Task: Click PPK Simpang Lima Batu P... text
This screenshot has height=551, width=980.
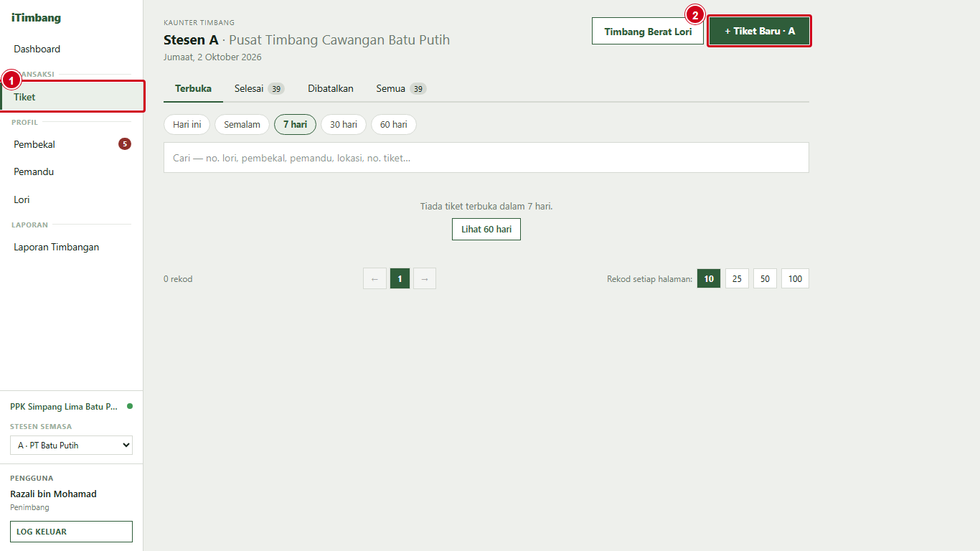Action: 64,407
